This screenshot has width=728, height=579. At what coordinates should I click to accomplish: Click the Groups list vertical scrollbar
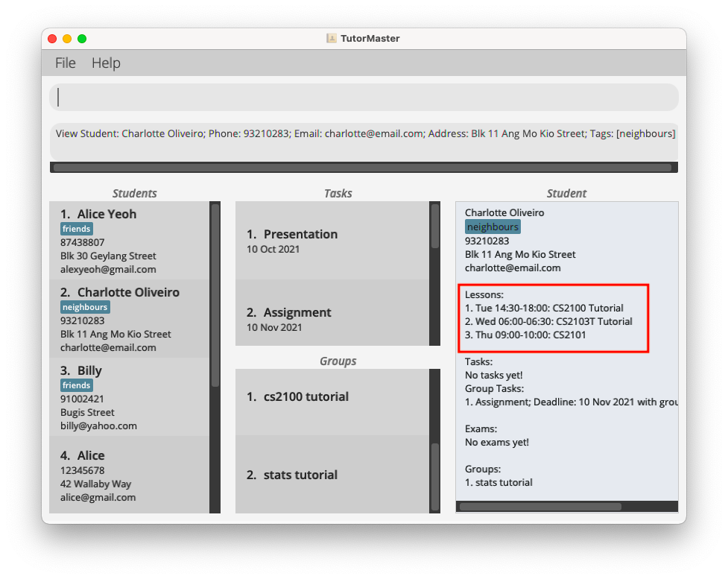(x=435, y=475)
